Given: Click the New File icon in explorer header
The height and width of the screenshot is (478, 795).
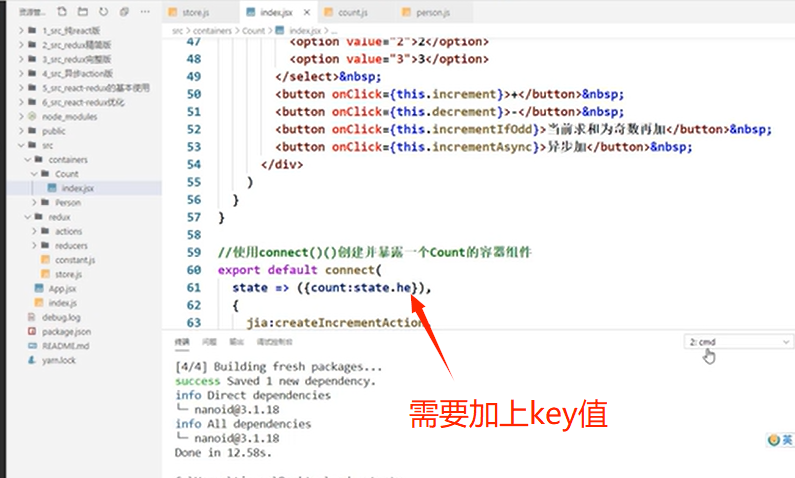Looking at the screenshot, I should pos(62,11).
